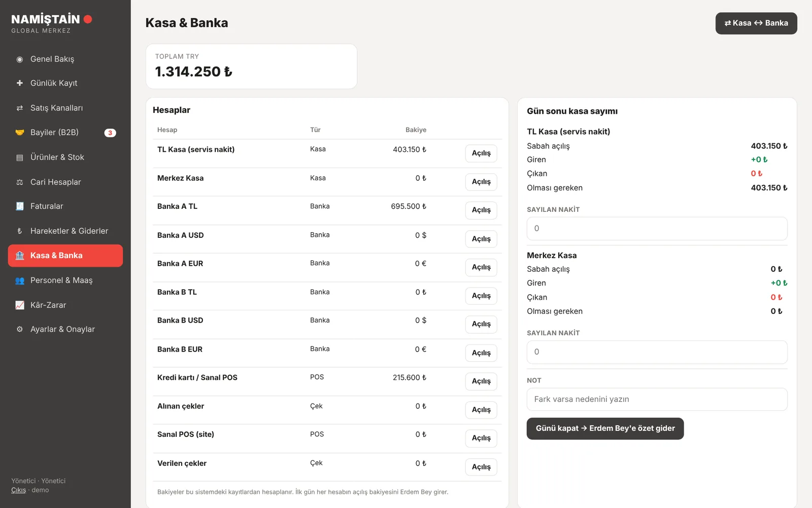The height and width of the screenshot is (508, 812).
Task: Click Açılış for Merkez Kasa row
Action: click(x=481, y=182)
